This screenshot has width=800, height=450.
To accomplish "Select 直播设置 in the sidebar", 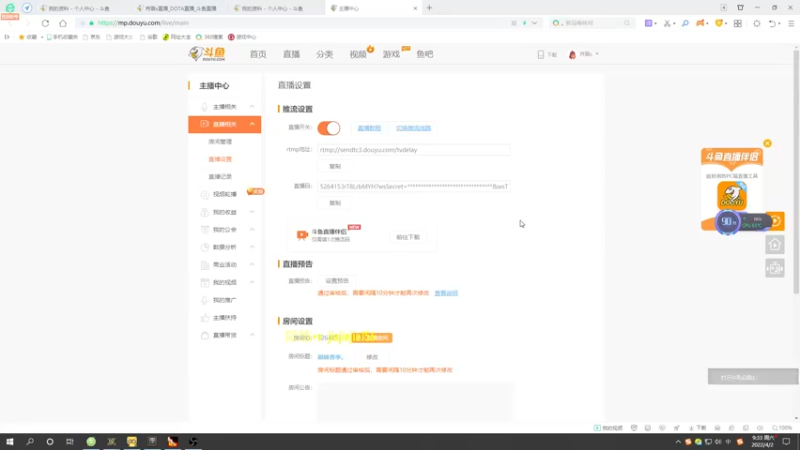I will (x=220, y=159).
